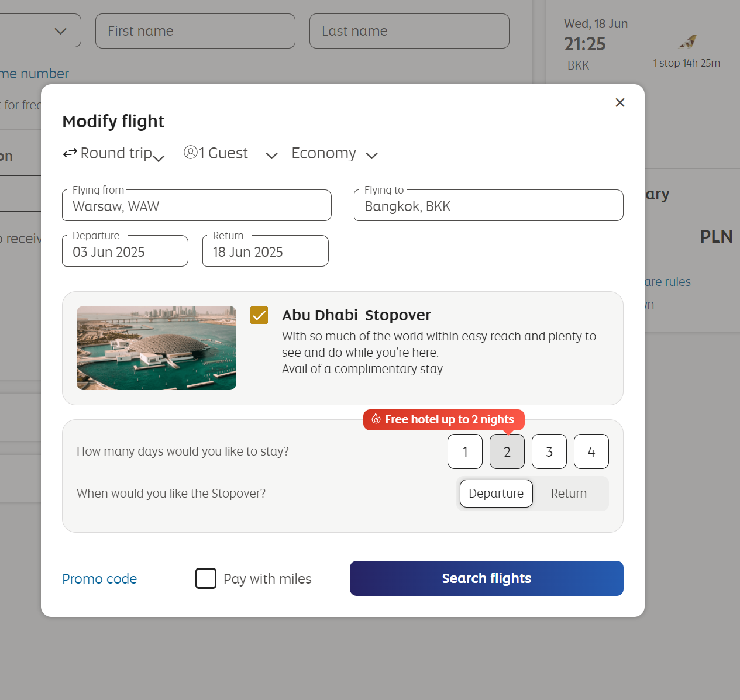
Task: Choose 3 days for stopover stay
Action: click(x=549, y=451)
